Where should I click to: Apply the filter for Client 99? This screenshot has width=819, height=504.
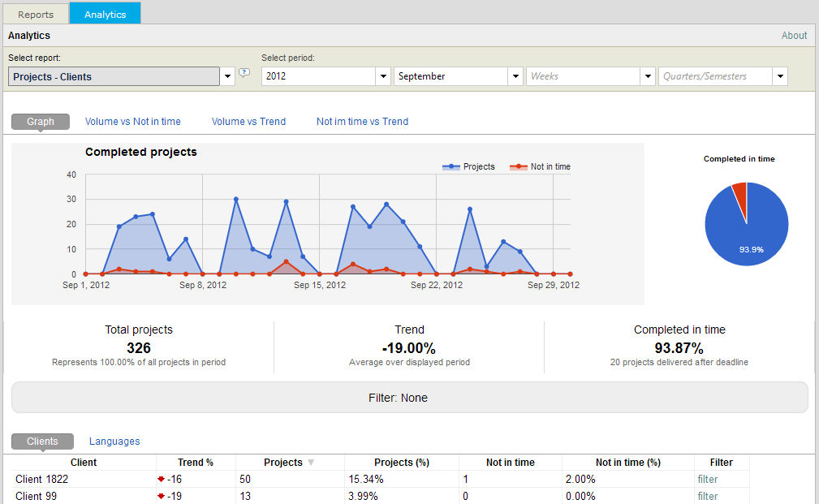pos(708,497)
